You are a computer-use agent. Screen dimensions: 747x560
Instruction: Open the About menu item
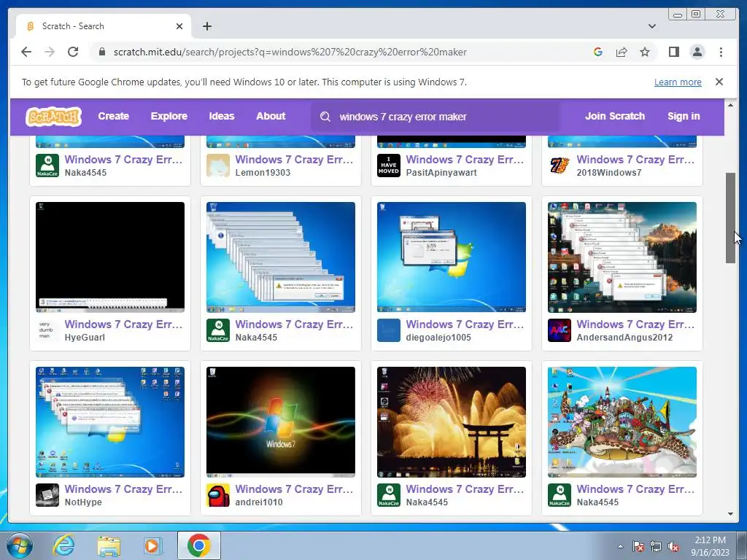click(271, 116)
